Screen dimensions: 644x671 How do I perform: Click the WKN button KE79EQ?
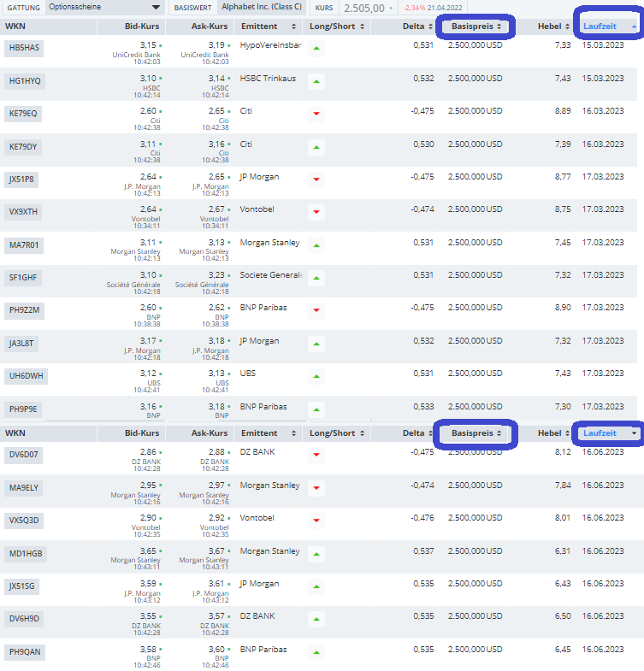[x=23, y=114]
